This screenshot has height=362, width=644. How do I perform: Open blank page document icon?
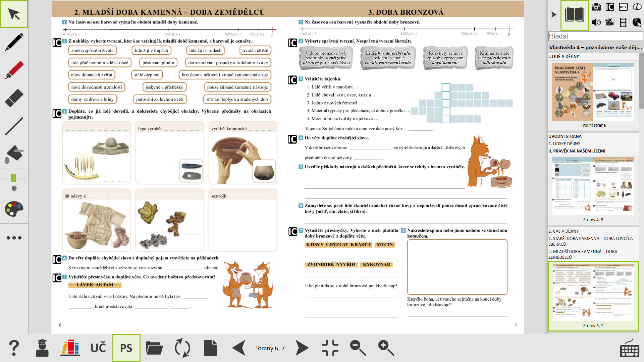pyautogui.click(x=211, y=348)
